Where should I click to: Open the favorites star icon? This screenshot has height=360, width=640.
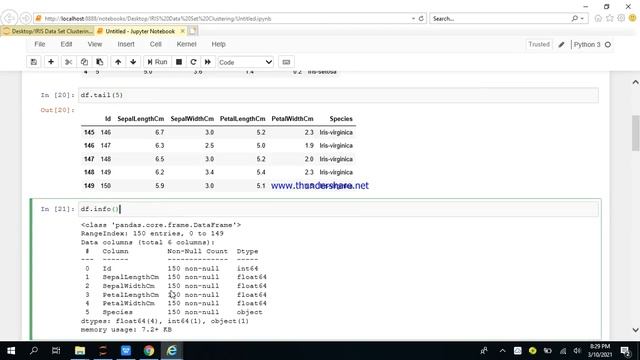tap(610, 18)
